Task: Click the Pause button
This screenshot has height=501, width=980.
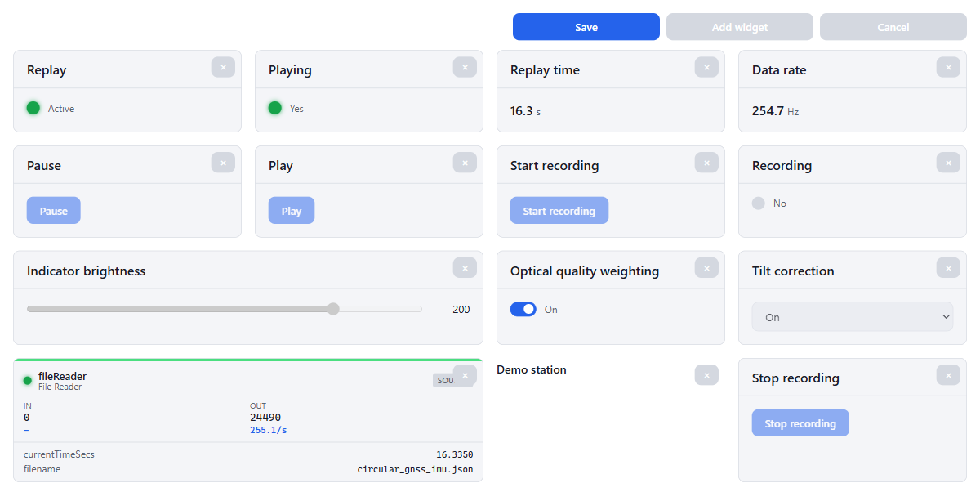Action: coord(54,211)
